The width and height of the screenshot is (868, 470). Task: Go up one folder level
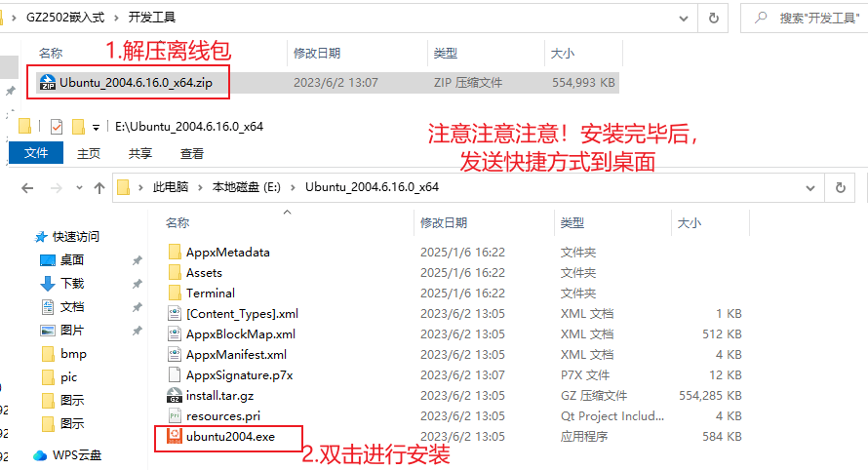click(99, 188)
